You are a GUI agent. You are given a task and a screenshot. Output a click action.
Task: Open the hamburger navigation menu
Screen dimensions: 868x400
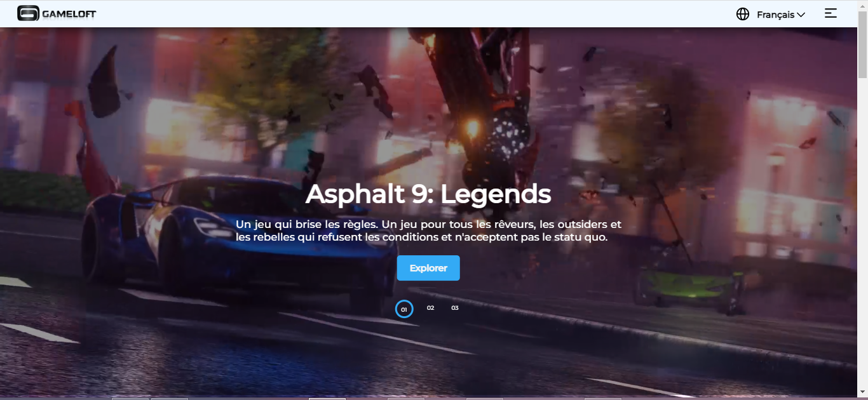coord(831,13)
